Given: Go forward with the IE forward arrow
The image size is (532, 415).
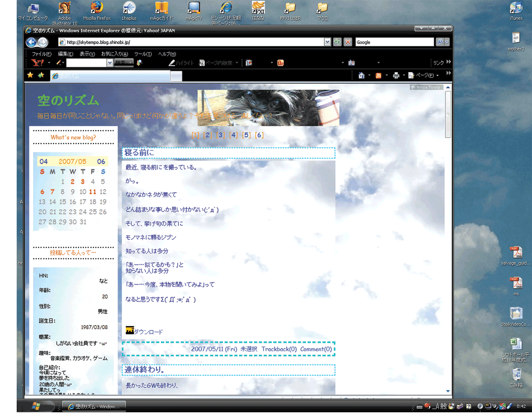Looking at the screenshot, I should point(43,42).
